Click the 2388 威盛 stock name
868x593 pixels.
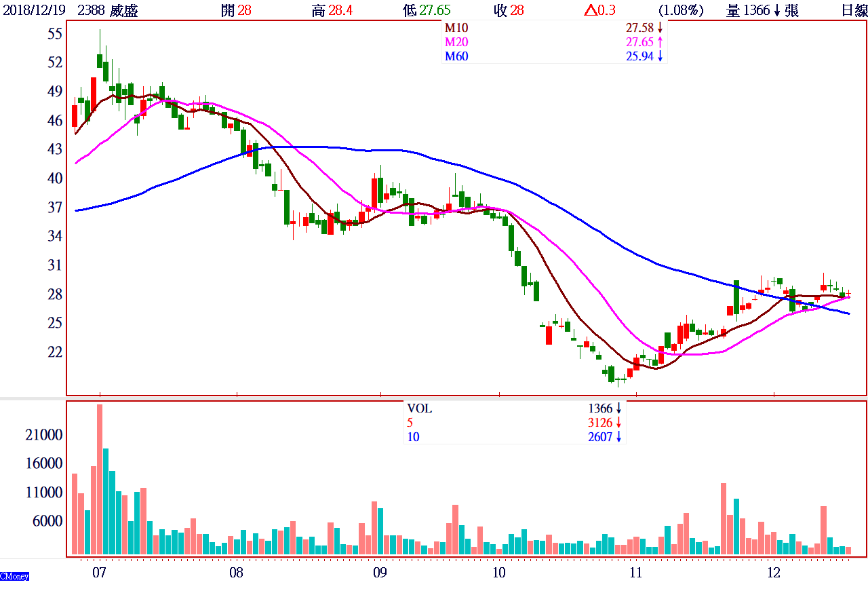[x=108, y=10]
